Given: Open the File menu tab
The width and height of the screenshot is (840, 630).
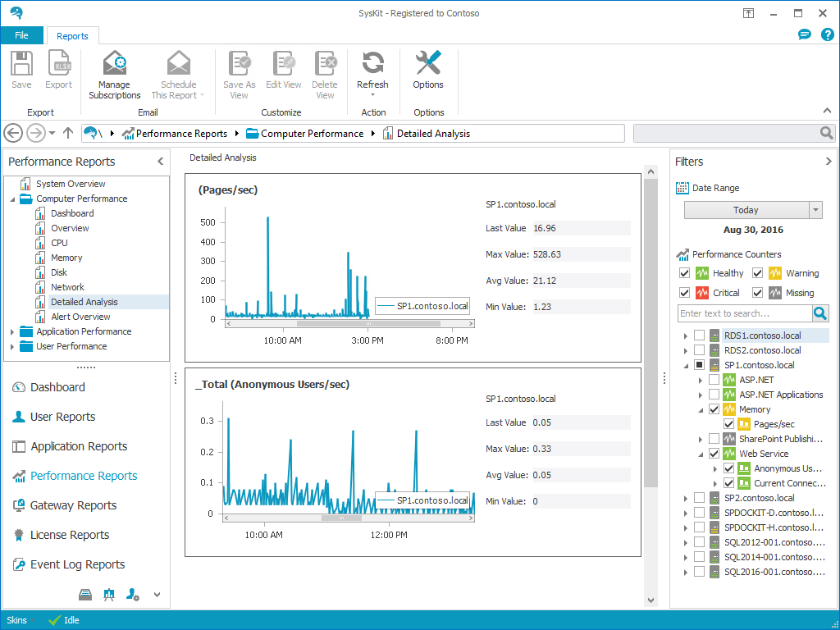Looking at the screenshot, I should coord(22,36).
